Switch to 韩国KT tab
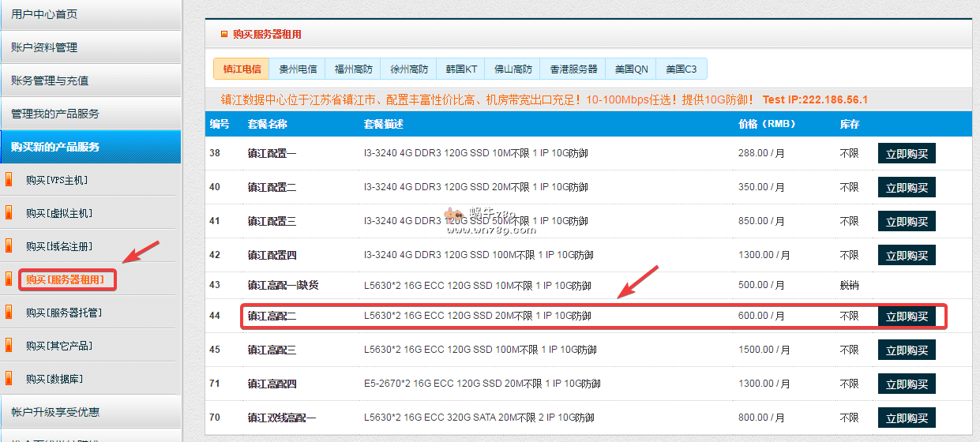 (x=461, y=69)
